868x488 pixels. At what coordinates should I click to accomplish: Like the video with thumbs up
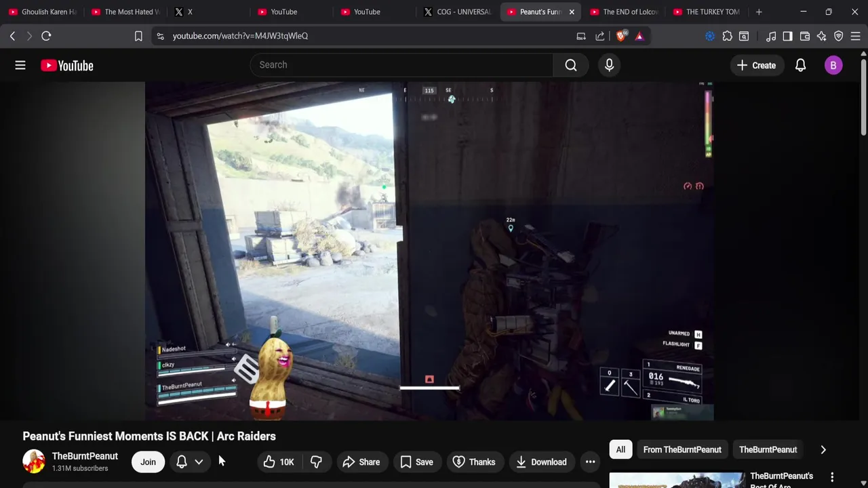279,462
